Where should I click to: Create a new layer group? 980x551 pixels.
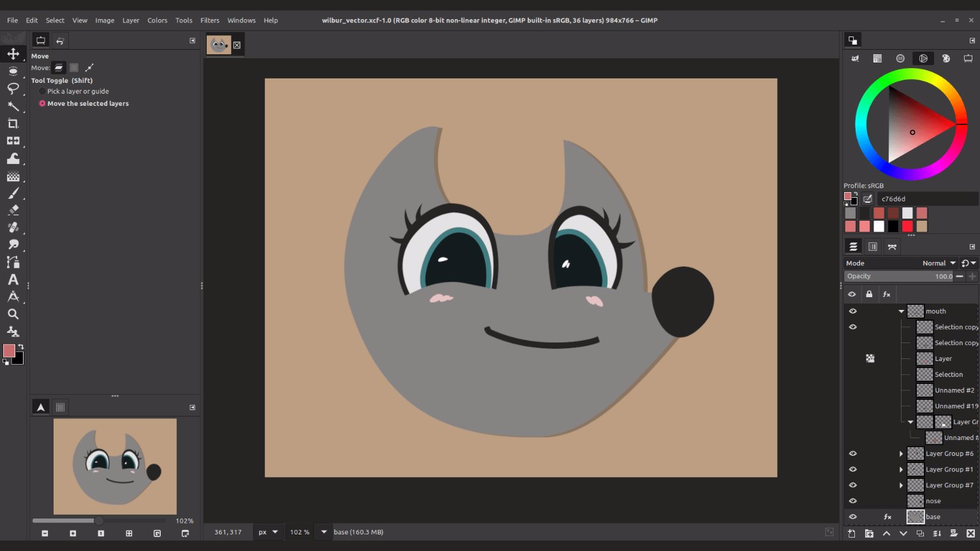point(869,533)
